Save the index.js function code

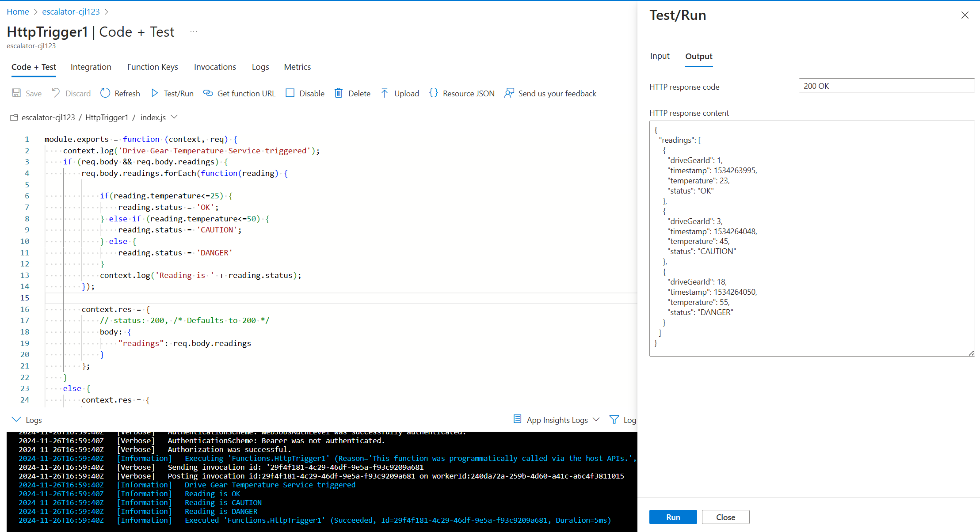(27, 93)
